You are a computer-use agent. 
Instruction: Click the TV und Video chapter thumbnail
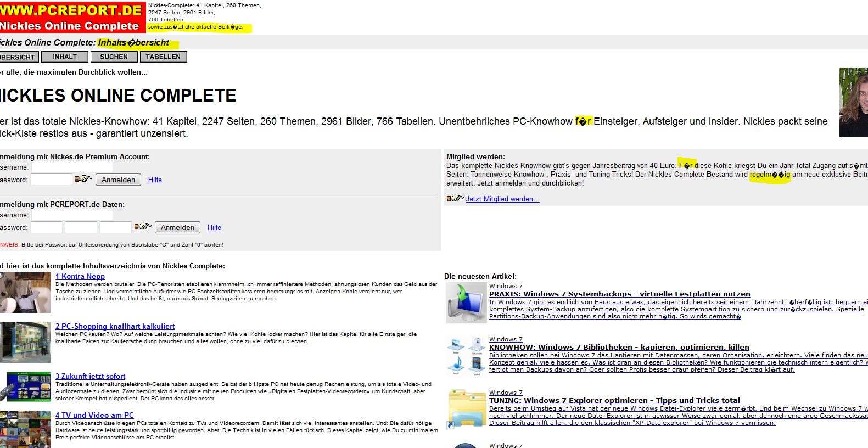click(x=25, y=429)
